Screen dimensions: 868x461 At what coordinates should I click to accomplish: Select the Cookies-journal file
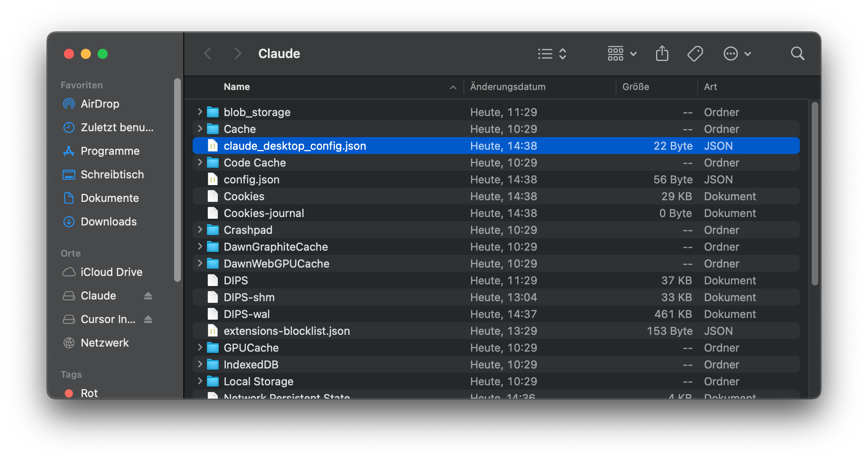pos(496,213)
